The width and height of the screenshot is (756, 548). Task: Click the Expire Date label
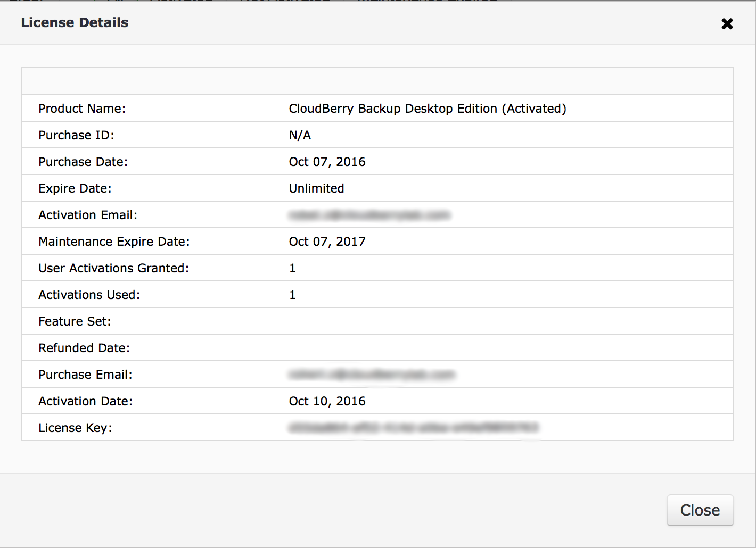click(x=75, y=188)
